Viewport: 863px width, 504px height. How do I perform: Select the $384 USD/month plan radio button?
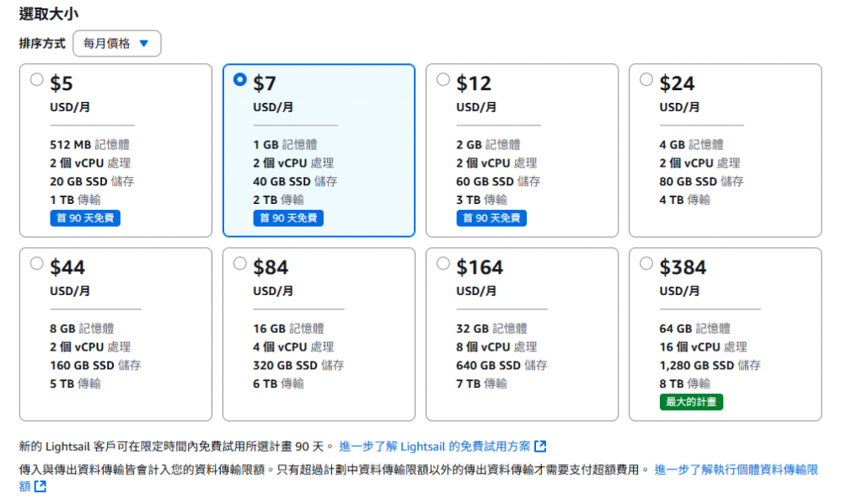(646, 264)
